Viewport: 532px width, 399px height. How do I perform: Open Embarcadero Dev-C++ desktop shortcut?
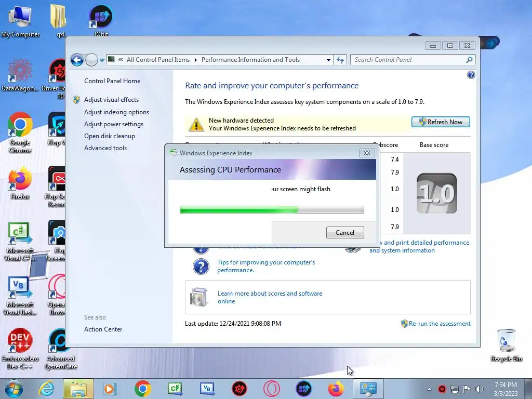point(20,349)
